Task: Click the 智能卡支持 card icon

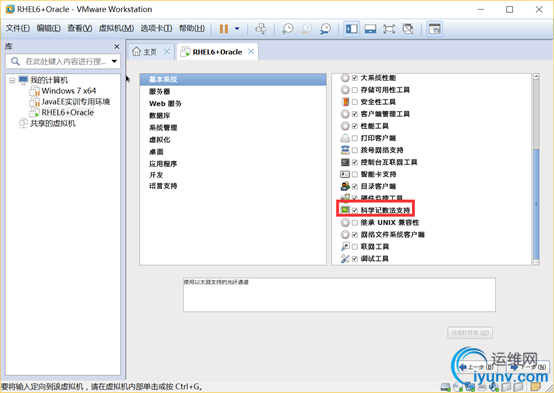Action: pyautogui.click(x=345, y=174)
